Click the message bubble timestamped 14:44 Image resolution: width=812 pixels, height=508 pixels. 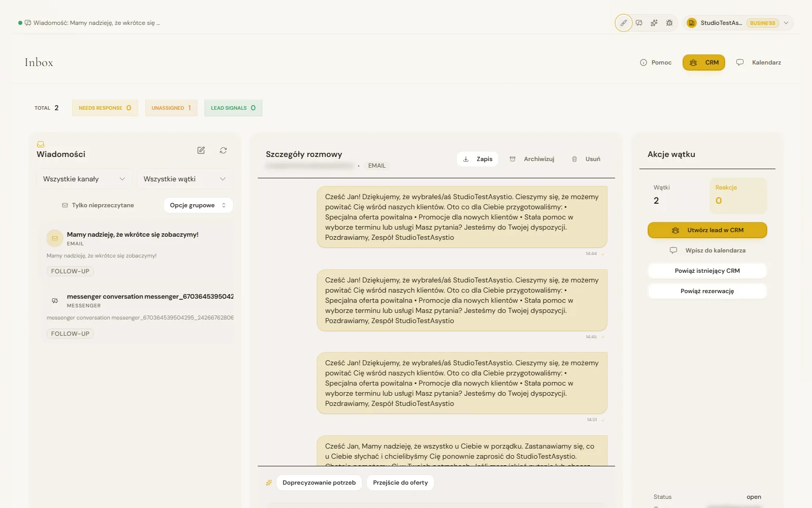[462, 217]
